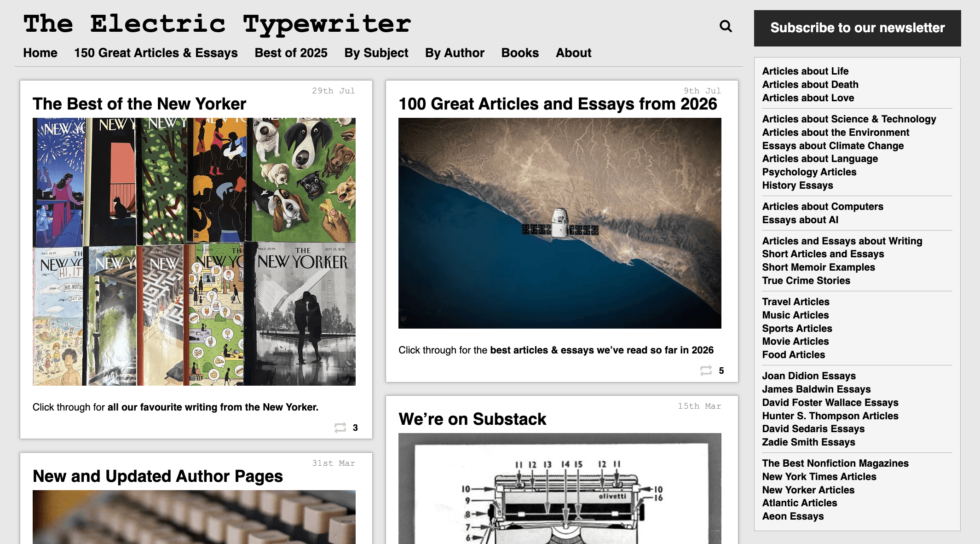Viewport: 980px width, 544px height.
Task: Open the site search magnifier icon
Action: [x=726, y=26]
